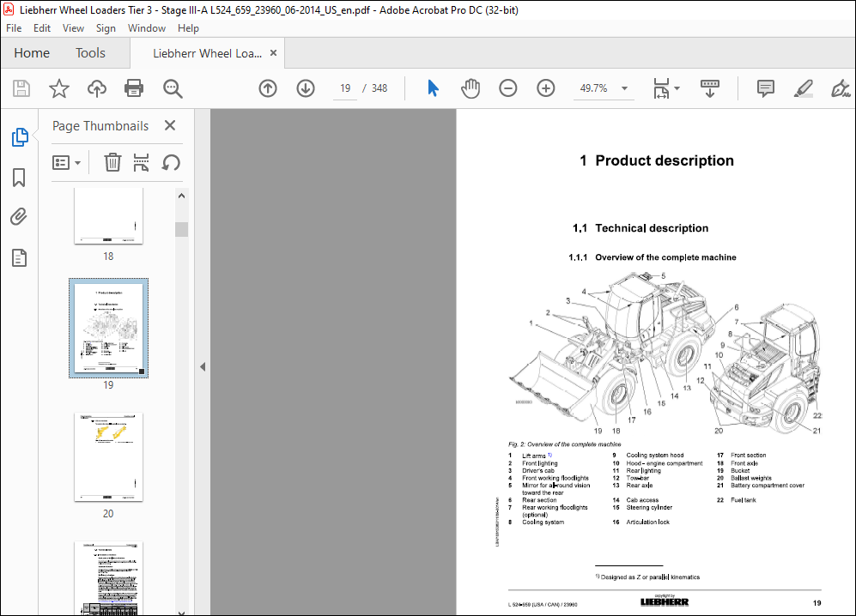Click the 'Ballast weights' legend entry
Screen dimensions: 856x616
tap(751, 478)
